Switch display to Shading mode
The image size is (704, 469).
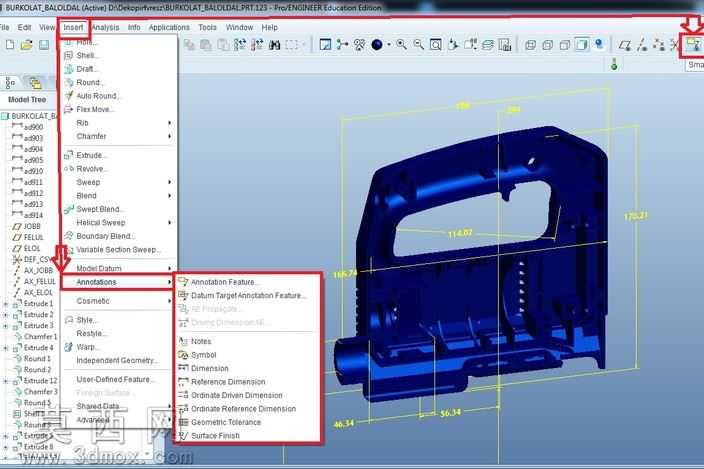(581, 45)
